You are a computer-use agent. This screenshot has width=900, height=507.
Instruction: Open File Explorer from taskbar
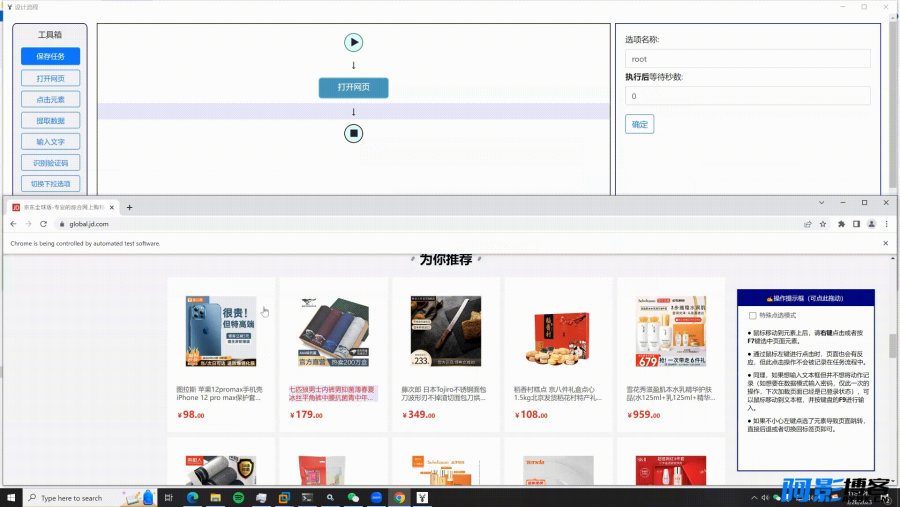pos(215,498)
